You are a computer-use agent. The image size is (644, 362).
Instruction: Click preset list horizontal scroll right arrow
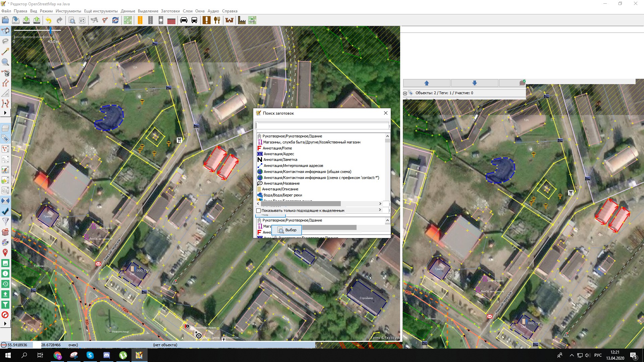(x=380, y=204)
